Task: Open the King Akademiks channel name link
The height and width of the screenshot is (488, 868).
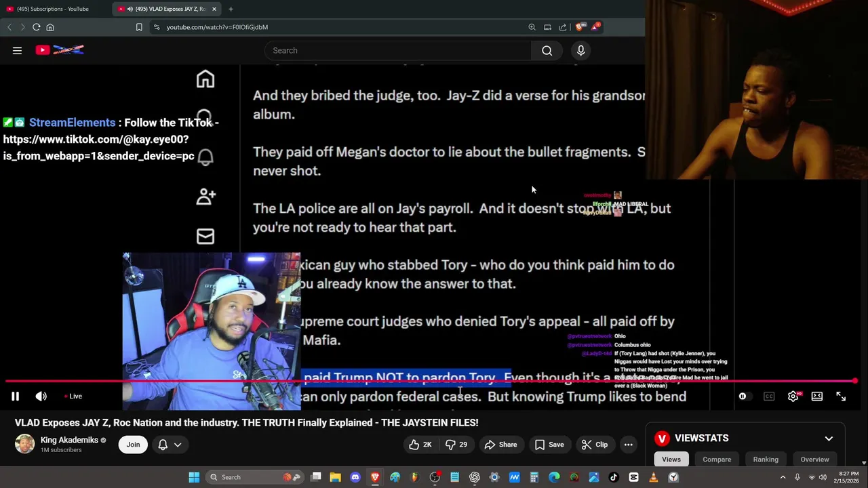Action: point(69,440)
